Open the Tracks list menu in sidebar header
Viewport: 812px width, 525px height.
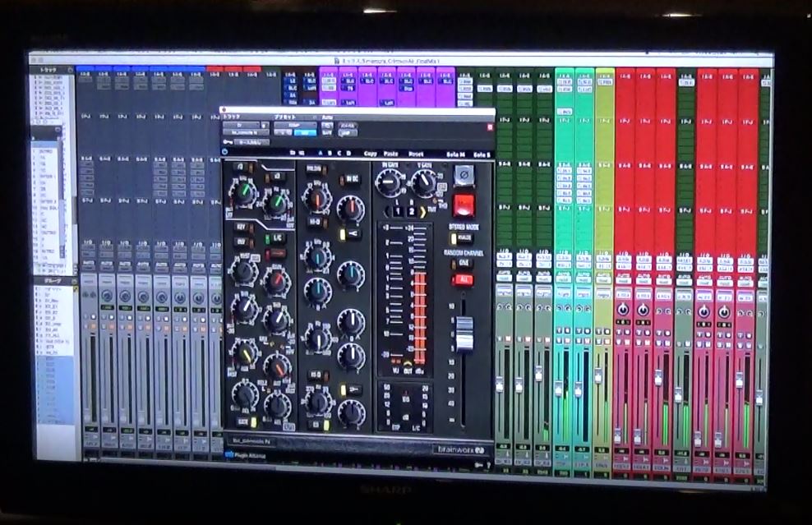tap(70, 69)
